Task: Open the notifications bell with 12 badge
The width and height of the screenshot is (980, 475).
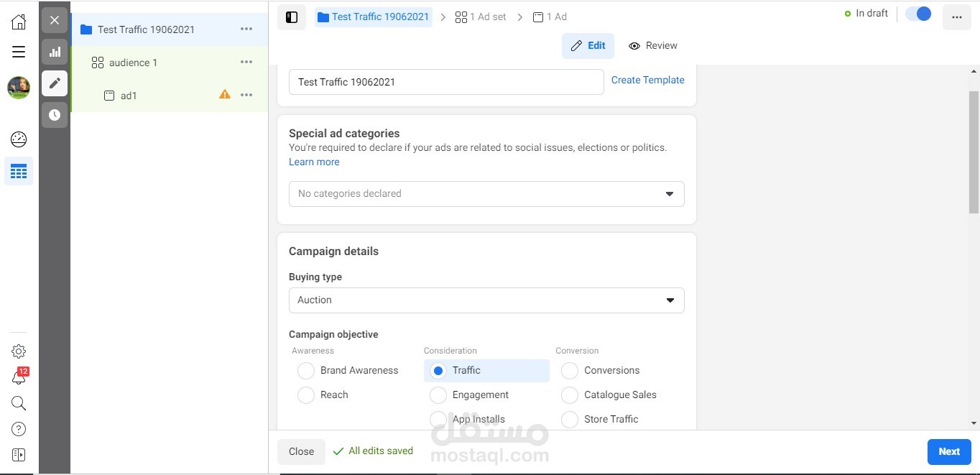Action: pyautogui.click(x=19, y=377)
